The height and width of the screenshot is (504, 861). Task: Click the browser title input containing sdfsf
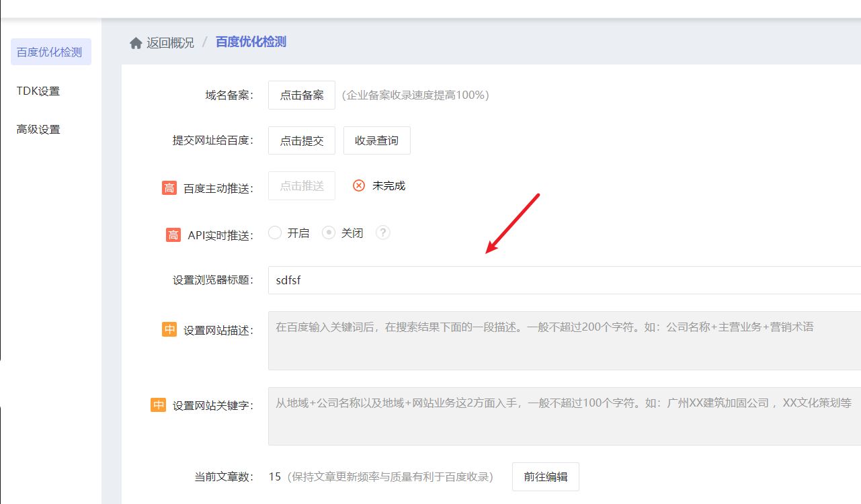[x=470, y=280]
